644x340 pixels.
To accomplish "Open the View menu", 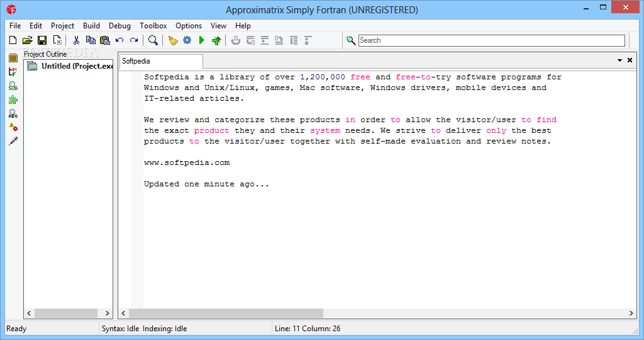I will pos(218,25).
